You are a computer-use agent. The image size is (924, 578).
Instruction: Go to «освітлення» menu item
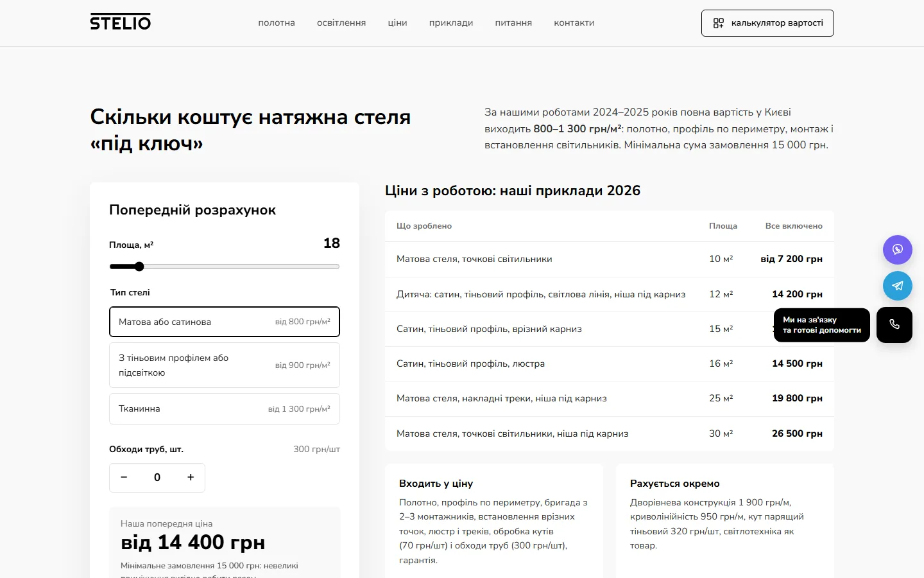(x=341, y=22)
